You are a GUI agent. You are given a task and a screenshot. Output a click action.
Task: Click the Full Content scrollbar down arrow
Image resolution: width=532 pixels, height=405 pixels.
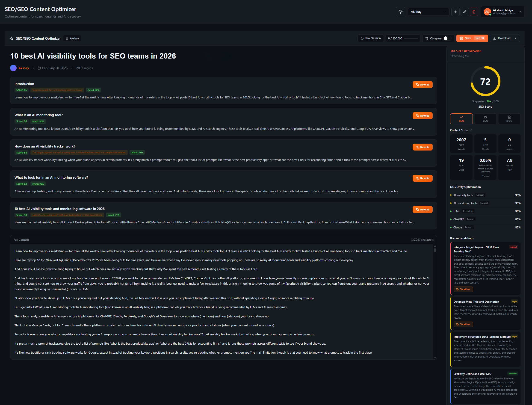point(435,358)
